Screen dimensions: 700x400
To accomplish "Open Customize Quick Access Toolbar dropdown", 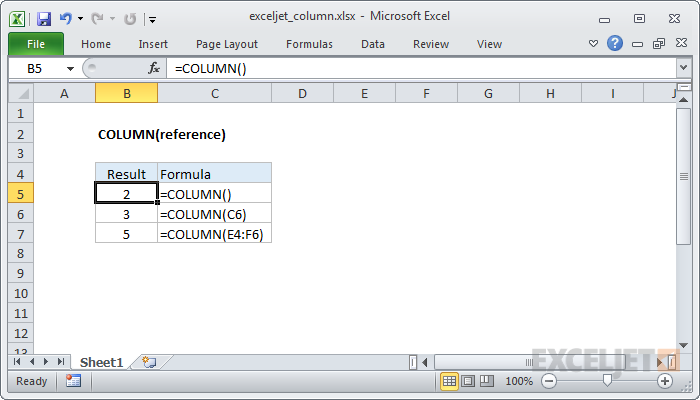I will [152, 18].
